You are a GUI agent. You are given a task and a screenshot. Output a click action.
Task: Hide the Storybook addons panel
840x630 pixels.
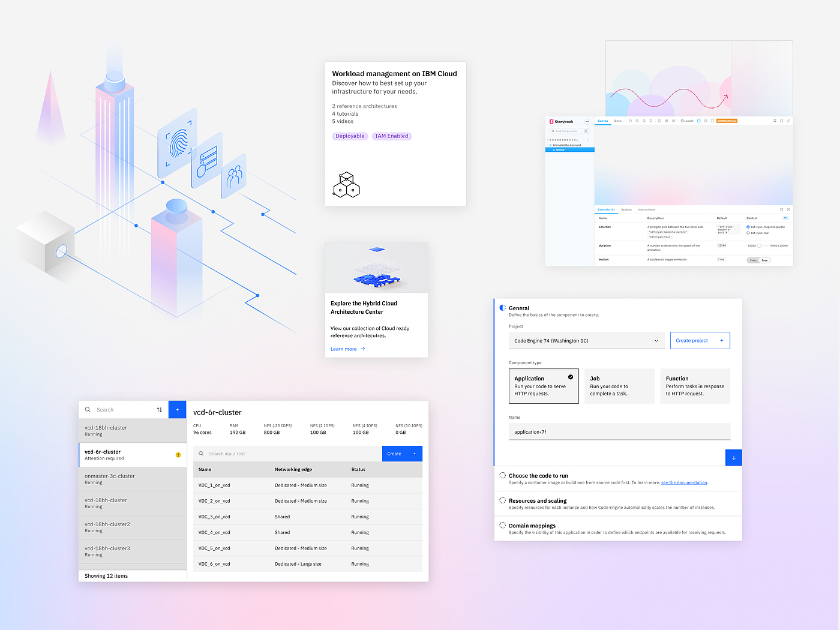pos(788,209)
